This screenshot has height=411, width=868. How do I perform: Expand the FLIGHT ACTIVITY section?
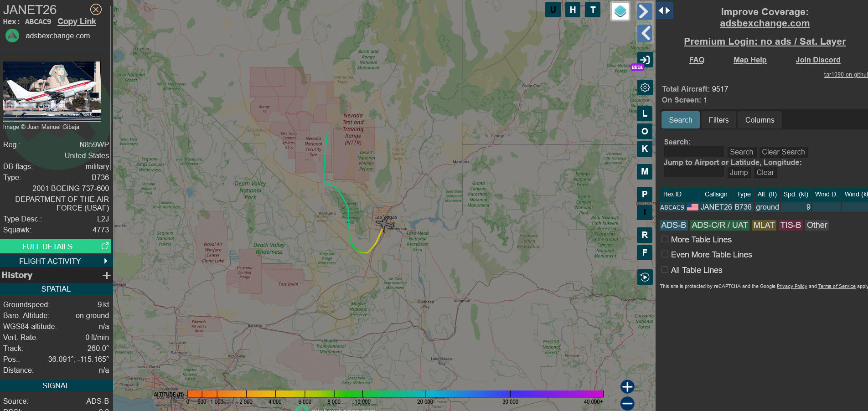(56, 261)
